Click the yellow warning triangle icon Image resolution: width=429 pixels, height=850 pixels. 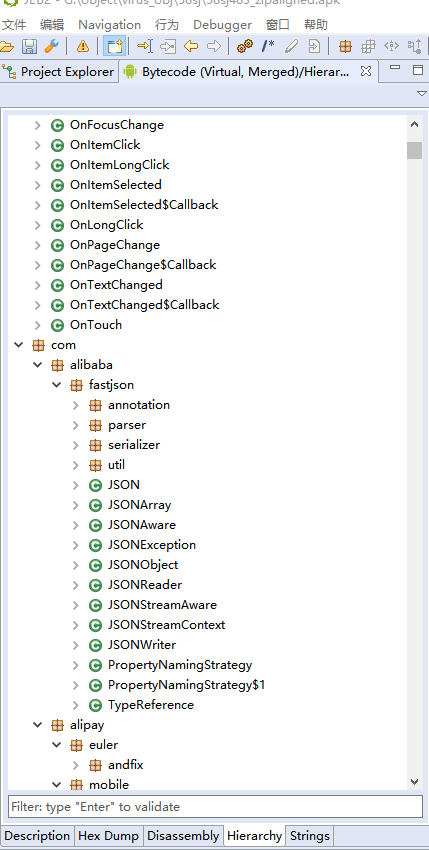coord(82,47)
